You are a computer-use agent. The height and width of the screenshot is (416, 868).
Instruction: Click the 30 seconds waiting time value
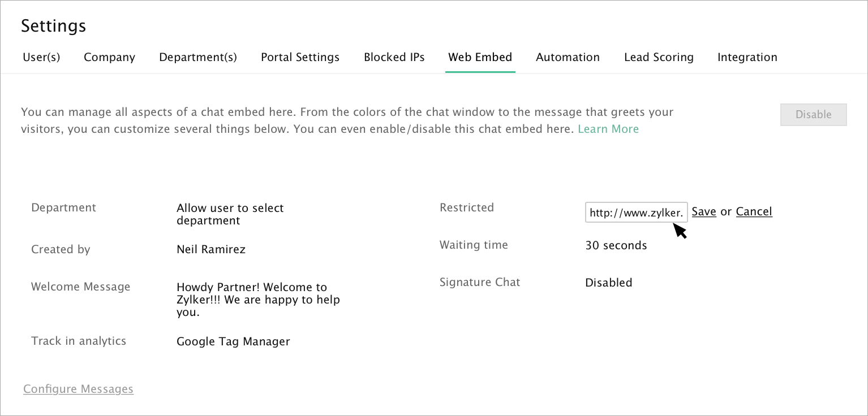coord(616,245)
